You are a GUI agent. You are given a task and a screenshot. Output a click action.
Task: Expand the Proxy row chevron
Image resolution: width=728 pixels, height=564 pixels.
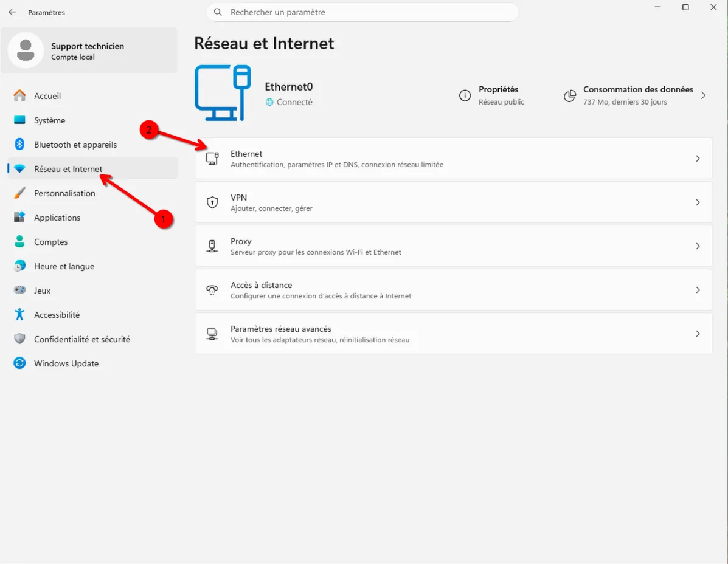[698, 246]
